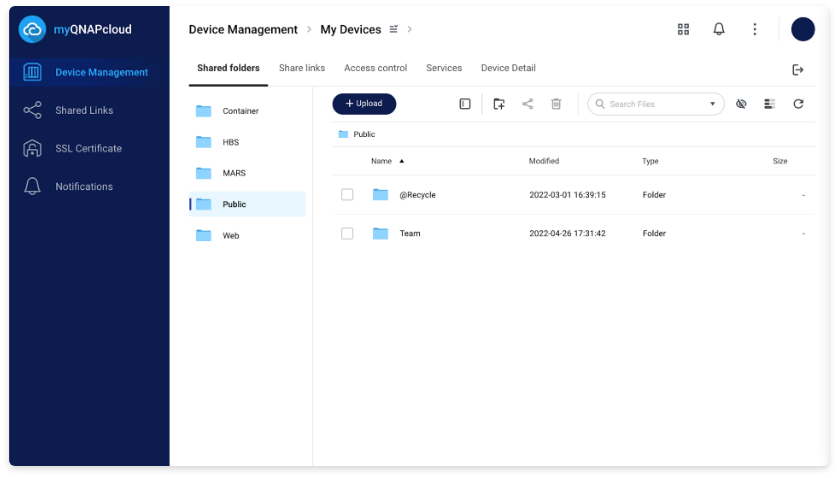Viewport: 838px width, 478px height.
Task: Expand the Search Files dropdown arrow
Action: click(x=713, y=104)
